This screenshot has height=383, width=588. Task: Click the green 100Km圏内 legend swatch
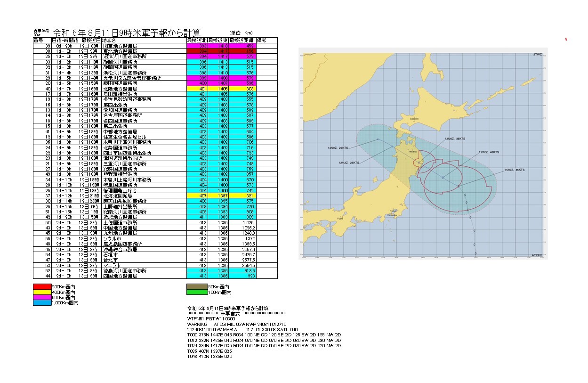[197, 292]
